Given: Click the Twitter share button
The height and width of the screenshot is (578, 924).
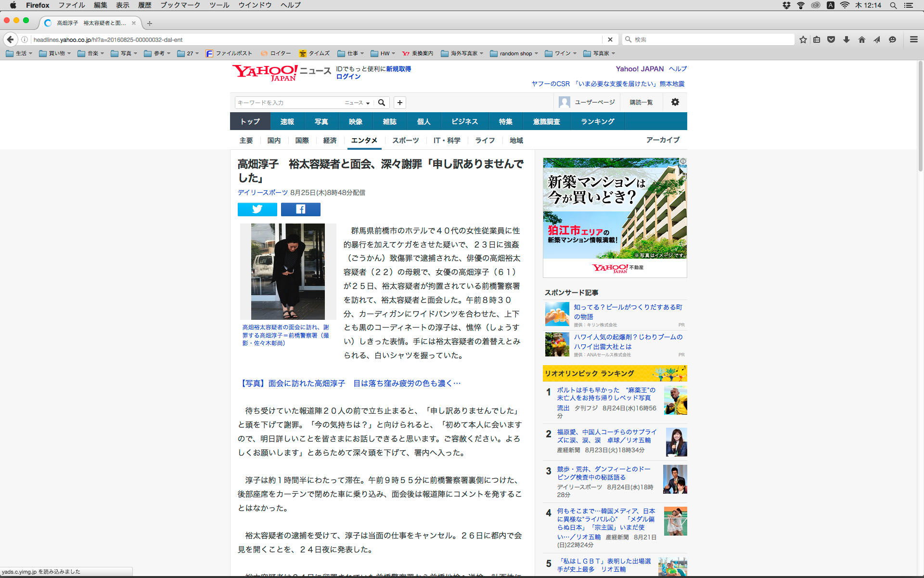Looking at the screenshot, I should [257, 209].
